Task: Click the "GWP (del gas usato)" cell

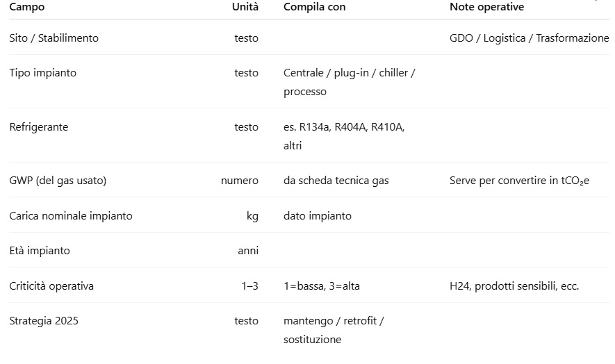Action: [x=58, y=181]
